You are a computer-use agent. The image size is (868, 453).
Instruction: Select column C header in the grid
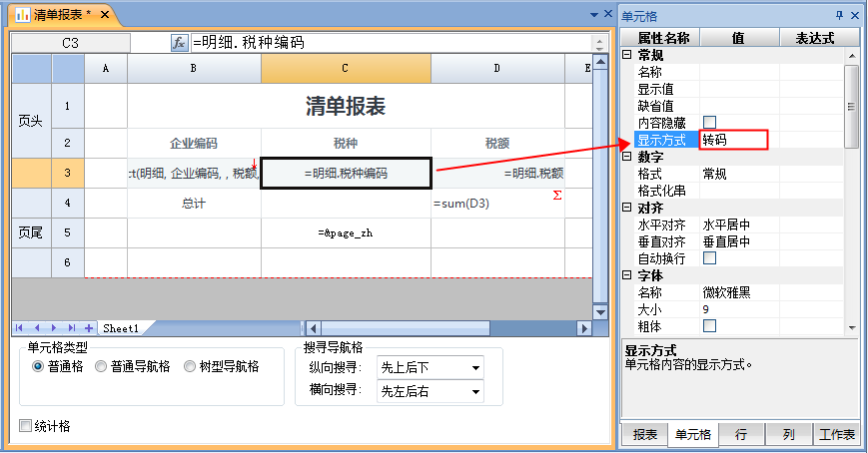(346, 69)
